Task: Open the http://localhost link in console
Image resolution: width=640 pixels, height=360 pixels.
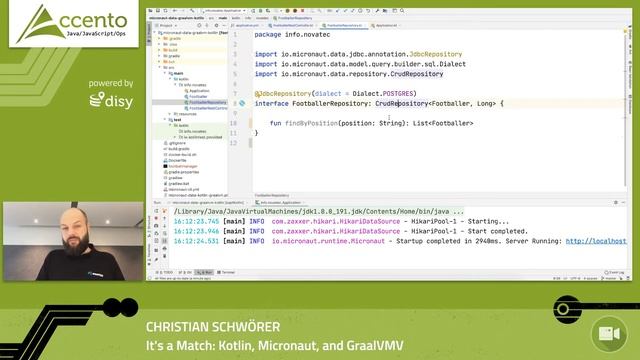Action: pos(596,241)
